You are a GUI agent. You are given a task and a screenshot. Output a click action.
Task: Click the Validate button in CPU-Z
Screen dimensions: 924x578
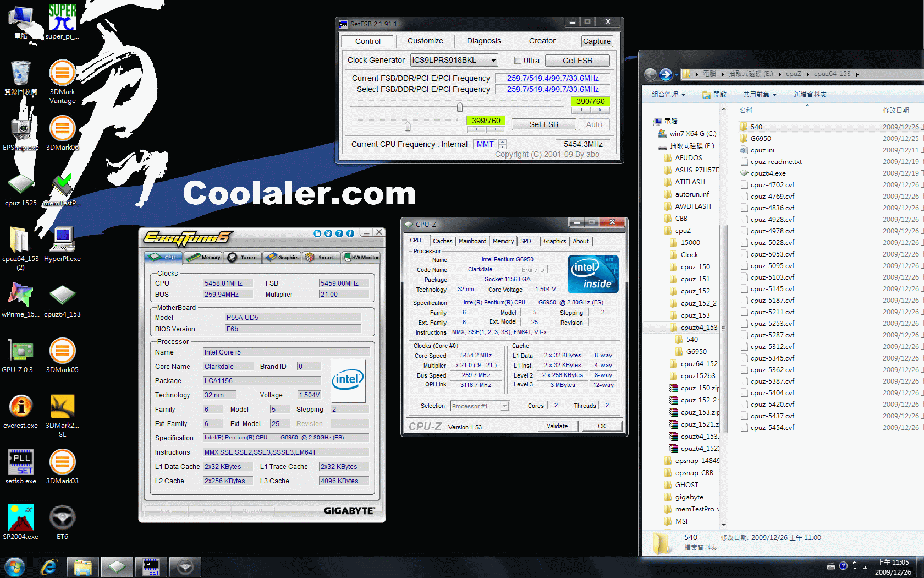[x=557, y=426]
